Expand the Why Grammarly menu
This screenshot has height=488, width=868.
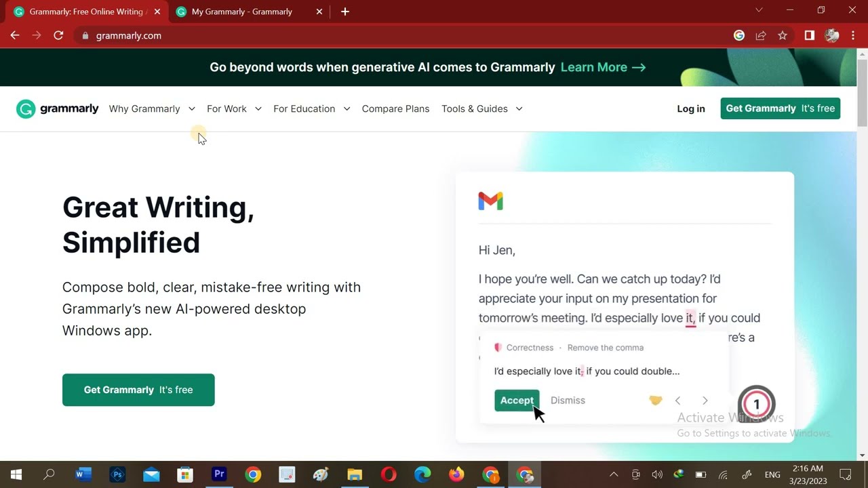pyautogui.click(x=152, y=108)
